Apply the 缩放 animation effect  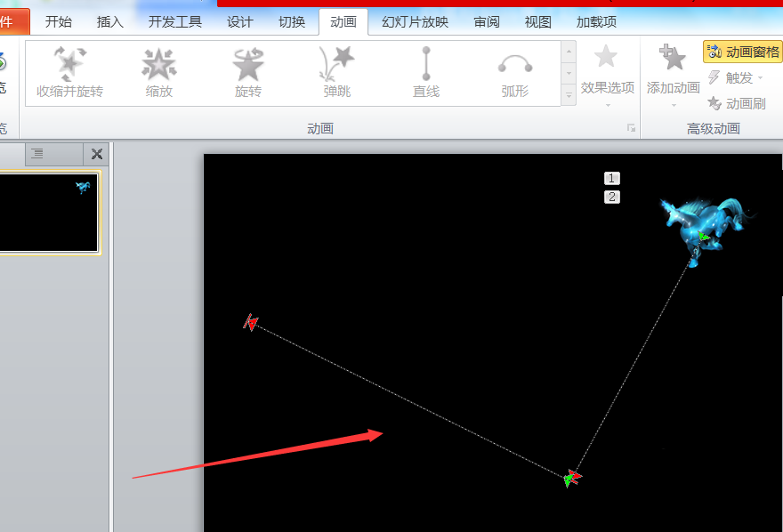(158, 72)
